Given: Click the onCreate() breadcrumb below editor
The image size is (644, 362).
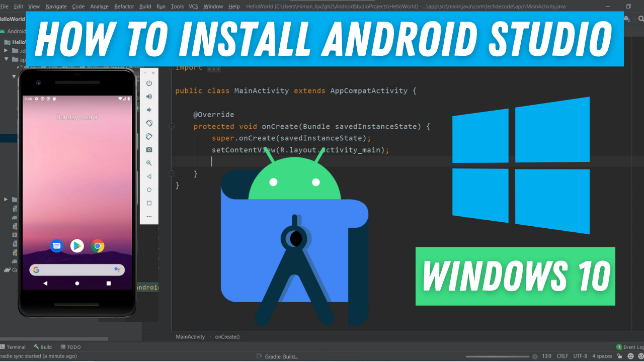Looking at the screenshot, I should click(x=227, y=336).
